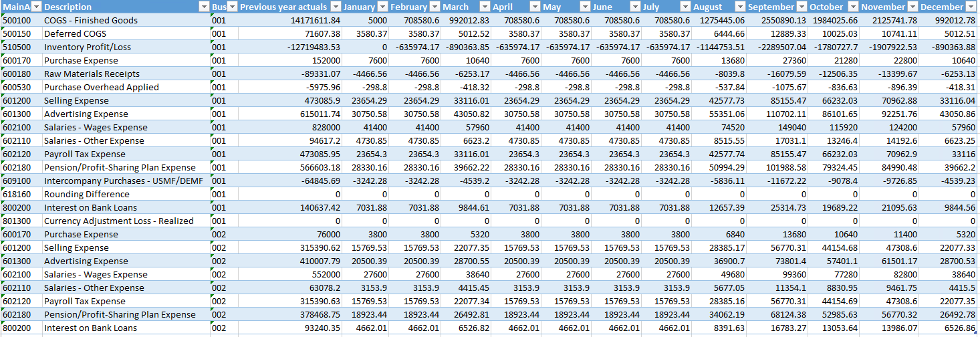Open the Description column filter dropdown

pos(204,7)
